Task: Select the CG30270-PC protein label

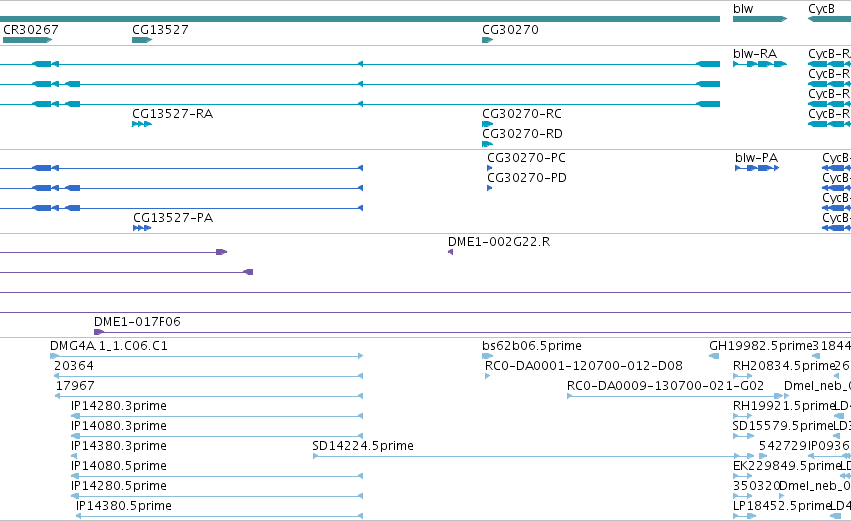Action: [526, 158]
